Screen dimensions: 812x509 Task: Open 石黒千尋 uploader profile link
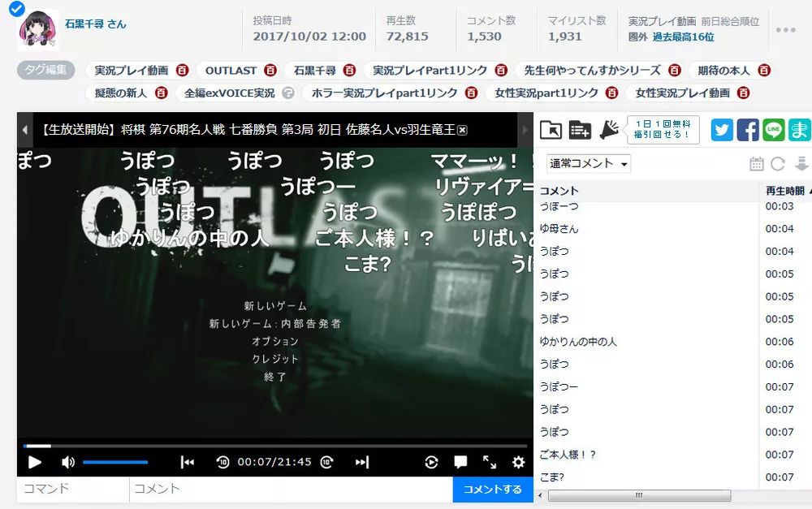[x=95, y=24]
